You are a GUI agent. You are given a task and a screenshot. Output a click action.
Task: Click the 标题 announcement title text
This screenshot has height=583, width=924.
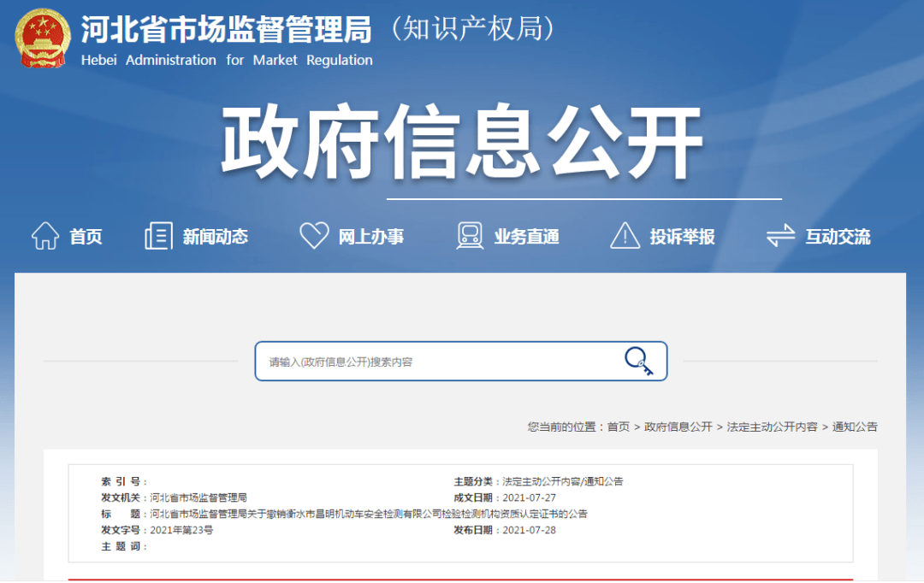coord(368,514)
